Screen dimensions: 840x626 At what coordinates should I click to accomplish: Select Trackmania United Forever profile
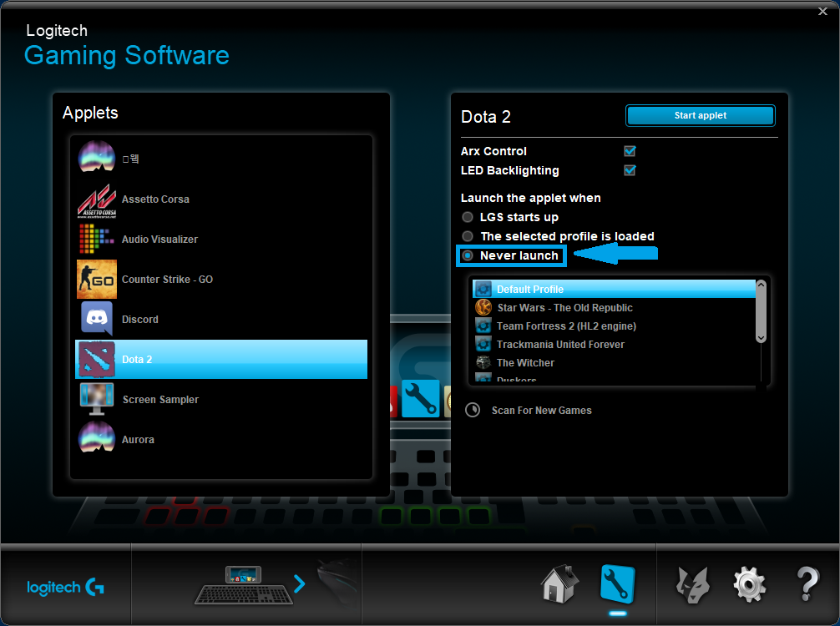pos(560,345)
